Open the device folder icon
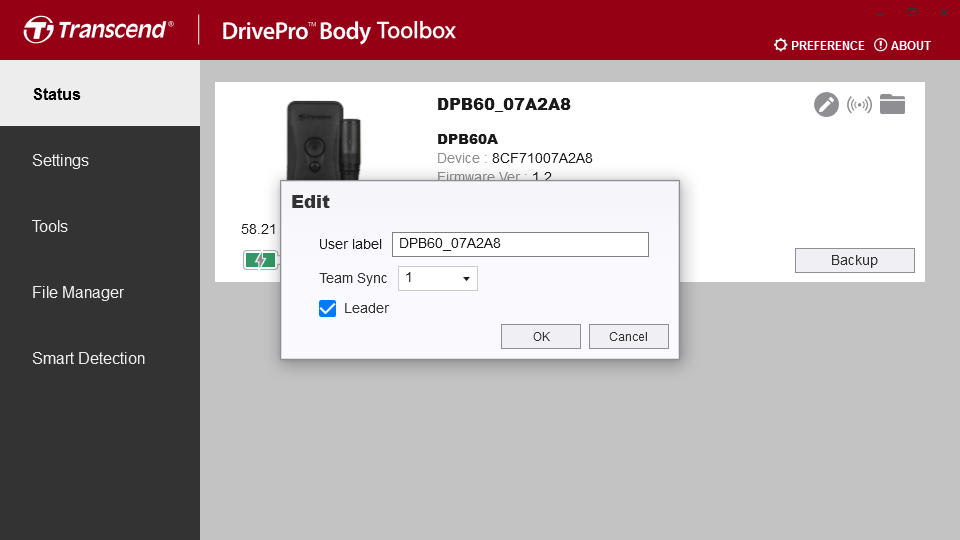The height and width of the screenshot is (540, 960). [x=892, y=104]
